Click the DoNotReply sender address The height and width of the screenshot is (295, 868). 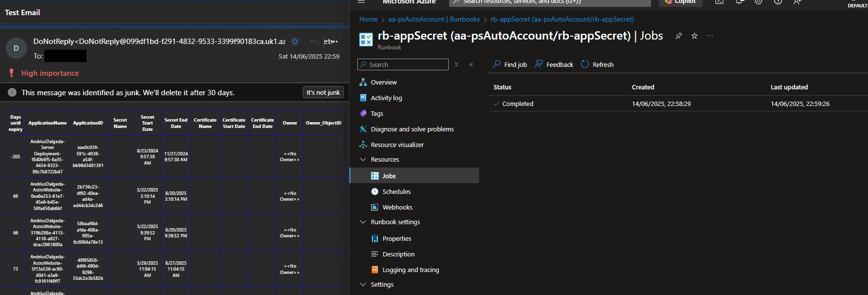click(x=159, y=42)
